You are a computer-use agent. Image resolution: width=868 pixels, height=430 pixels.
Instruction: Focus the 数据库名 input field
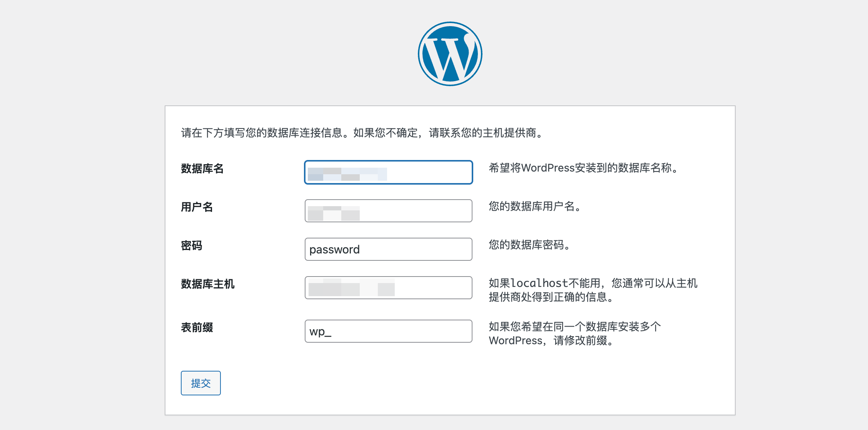pyautogui.click(x=389, y=172)
